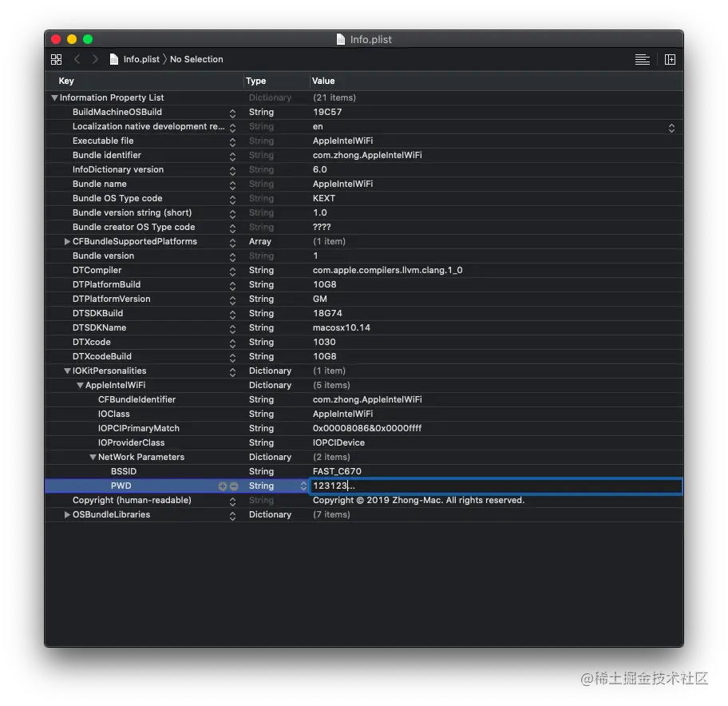728x706 pixels.
Task: Select the CFBundleIdentifier row
Action: [x=363, y=399]
